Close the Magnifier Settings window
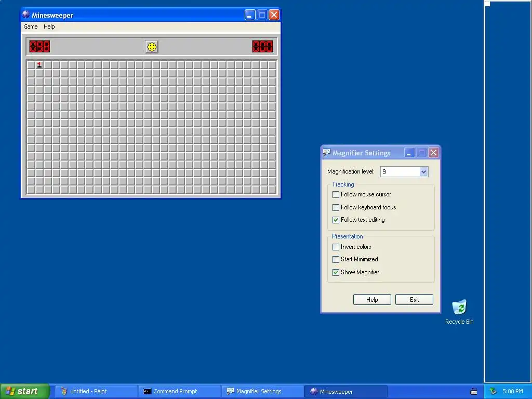The image size is (532, 399). click(x=433, y=153)
